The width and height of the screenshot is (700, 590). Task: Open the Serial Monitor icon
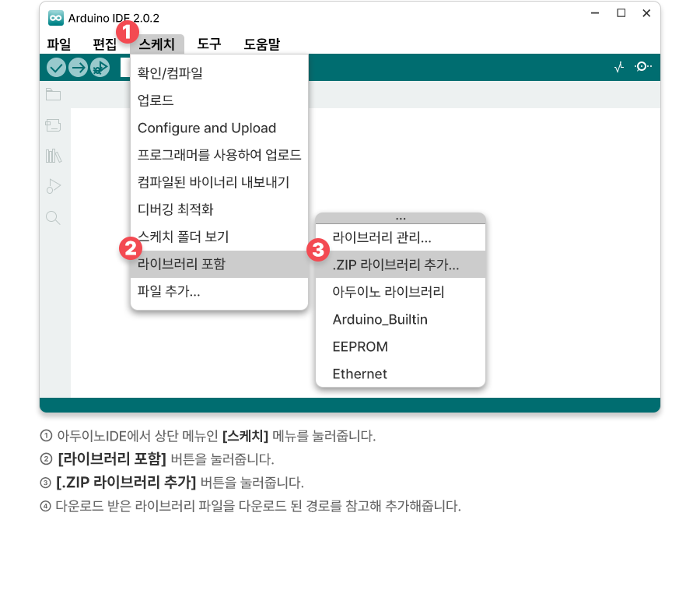[x=642, y=67]
